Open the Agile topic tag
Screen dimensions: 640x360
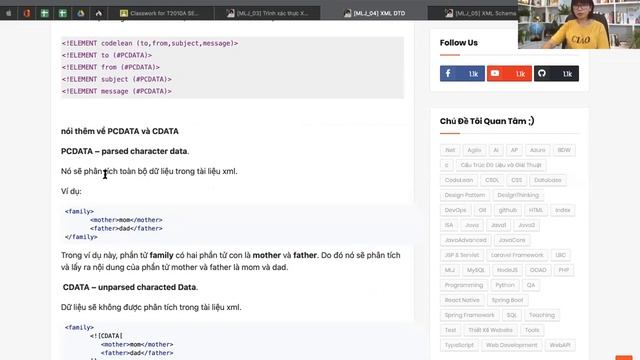pos(474,150)
